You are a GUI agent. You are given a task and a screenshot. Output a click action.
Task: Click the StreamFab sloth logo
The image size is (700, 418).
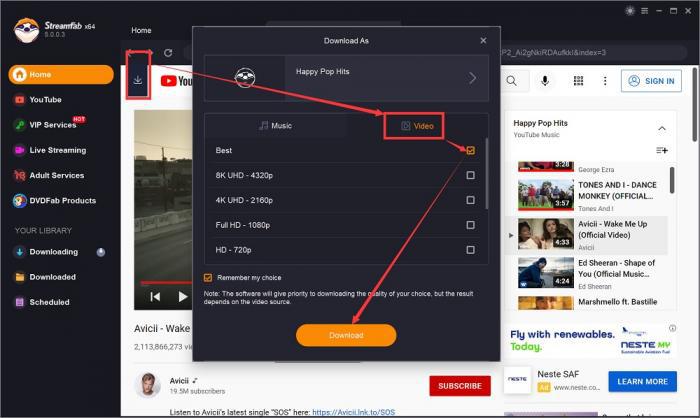26,30
